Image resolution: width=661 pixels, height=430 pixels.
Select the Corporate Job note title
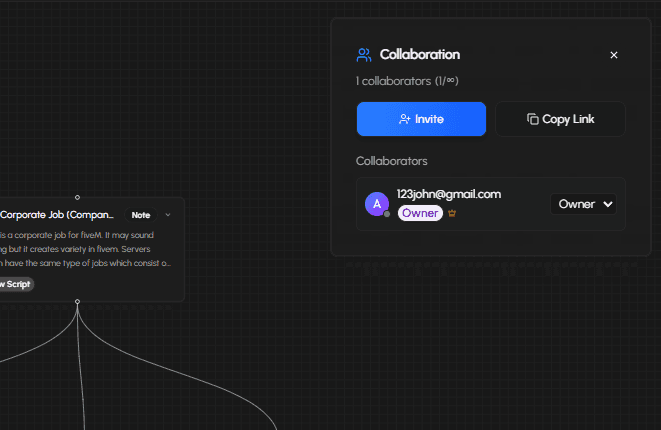click(57, 215)
